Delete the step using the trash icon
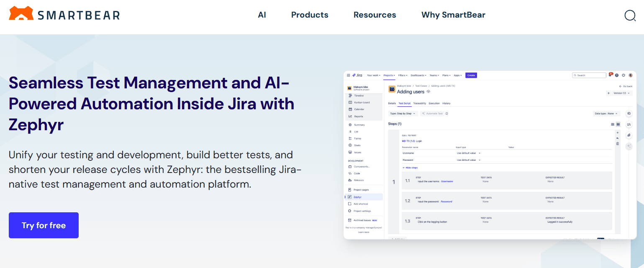Image resolution: width=644 pixels, height=268 pixels. (617, 144)
